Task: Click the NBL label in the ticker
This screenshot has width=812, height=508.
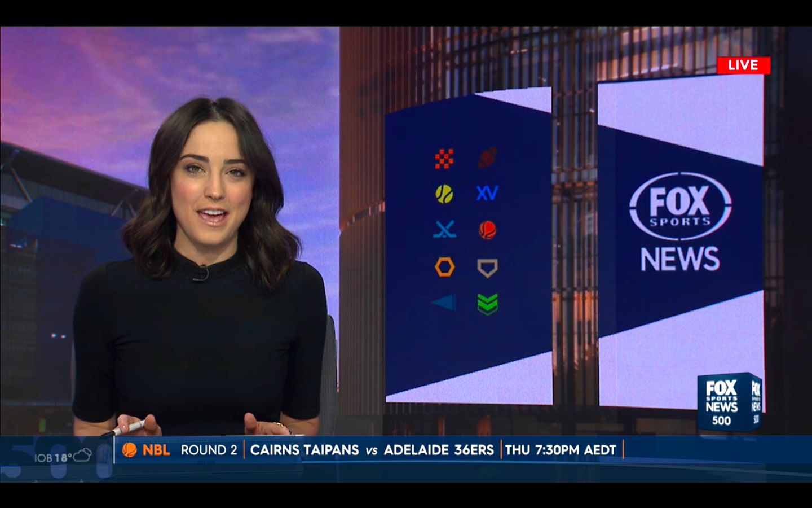Action: tap(156, 450)
